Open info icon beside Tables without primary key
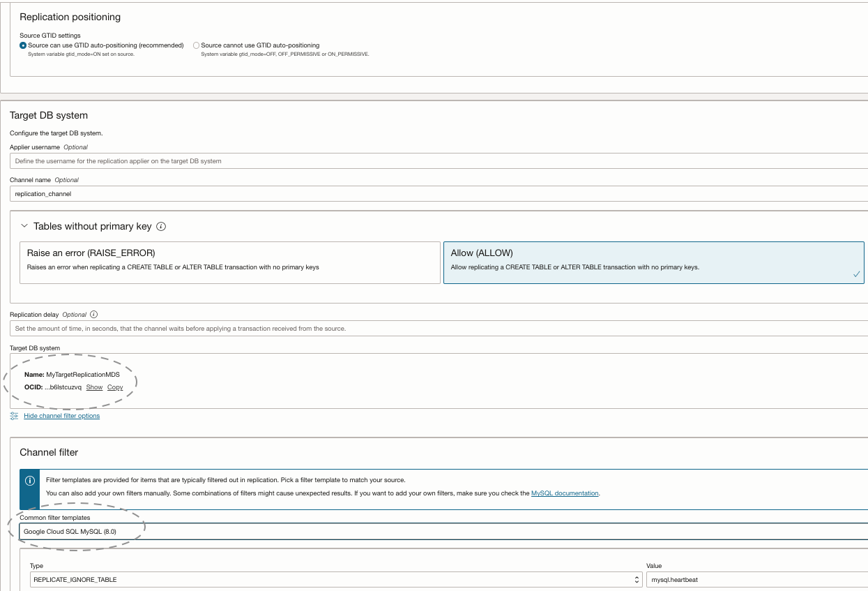 click(161, 226)
